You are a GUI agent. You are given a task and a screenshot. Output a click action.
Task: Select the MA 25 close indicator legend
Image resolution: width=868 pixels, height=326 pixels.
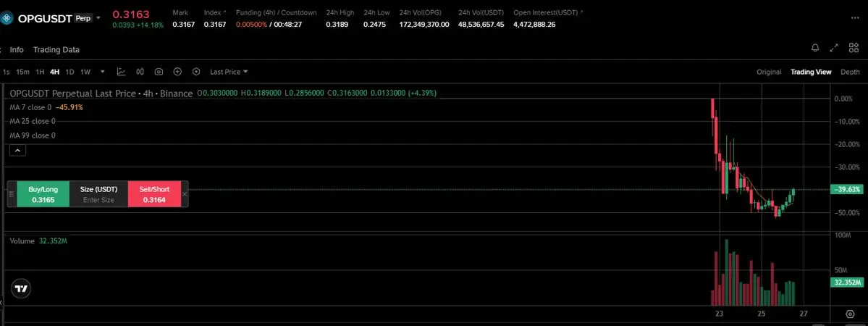click(33, 122)
